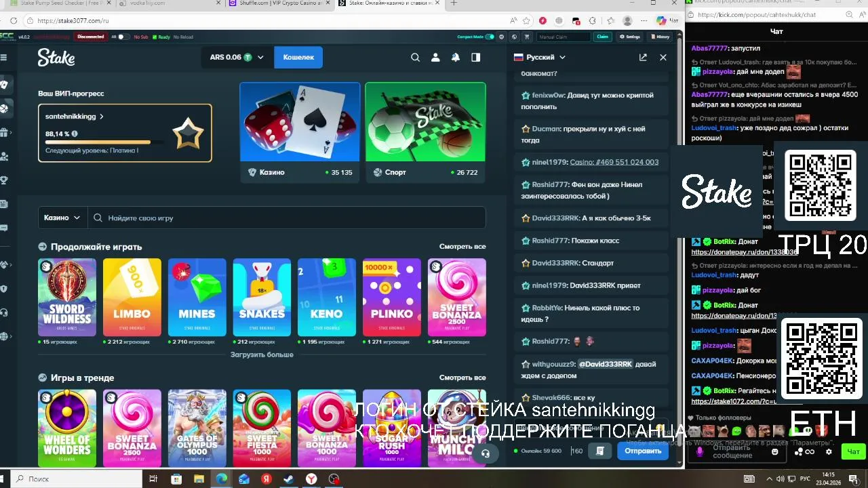The width and height of the screenshot is (868, 488).
Task: Open Microsoft Store in taskbar
Action: coord(176,479)
